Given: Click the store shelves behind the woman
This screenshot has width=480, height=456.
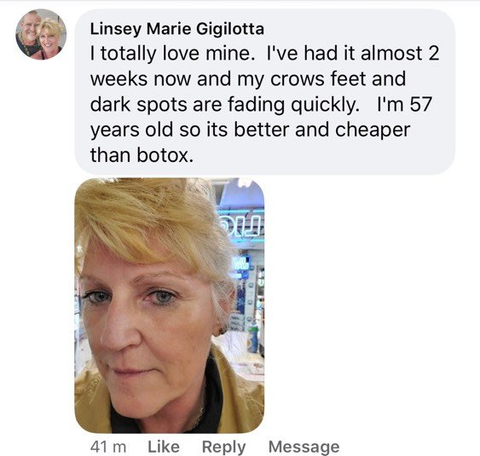Looking at the screenshot, I should [x=247, y=300].
